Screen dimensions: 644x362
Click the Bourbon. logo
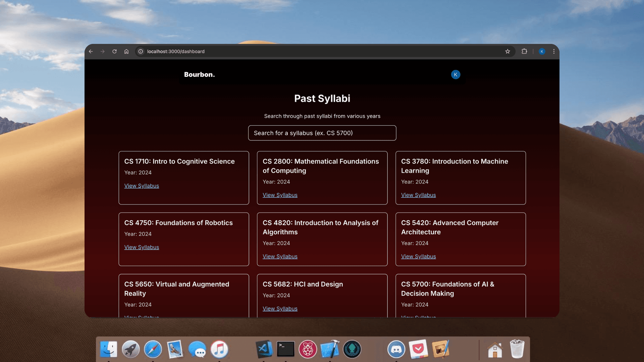click(199, 74)
